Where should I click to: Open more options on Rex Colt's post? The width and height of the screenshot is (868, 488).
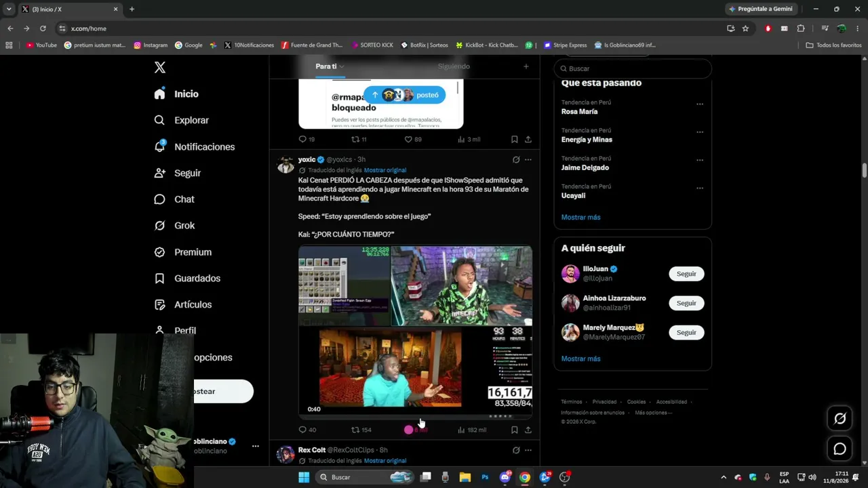pos(528,450)
